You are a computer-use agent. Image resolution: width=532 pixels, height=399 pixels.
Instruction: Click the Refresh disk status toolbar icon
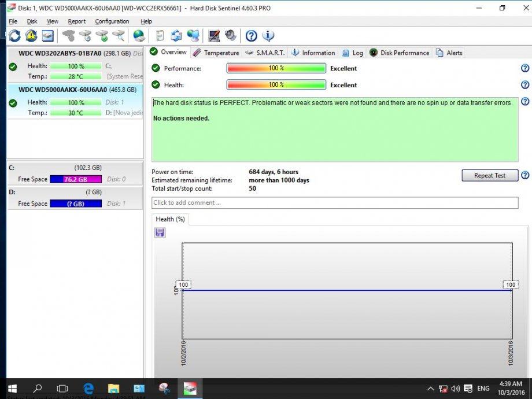click(x=14, y=36)
